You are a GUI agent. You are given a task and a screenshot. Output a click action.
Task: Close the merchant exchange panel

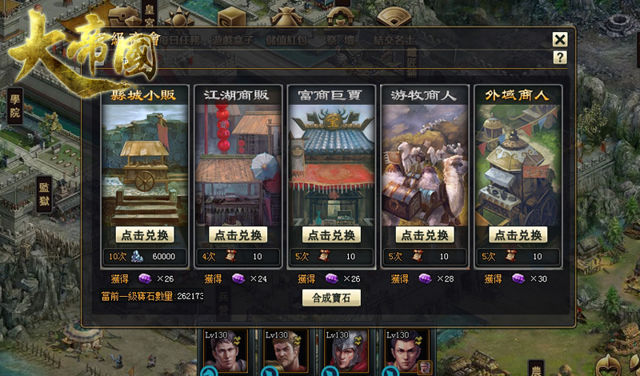coord(560,40)
